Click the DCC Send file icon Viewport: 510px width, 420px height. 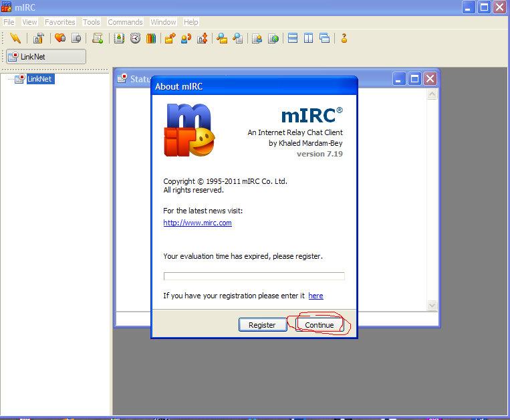pyautogui.click(x=170, y=38)
